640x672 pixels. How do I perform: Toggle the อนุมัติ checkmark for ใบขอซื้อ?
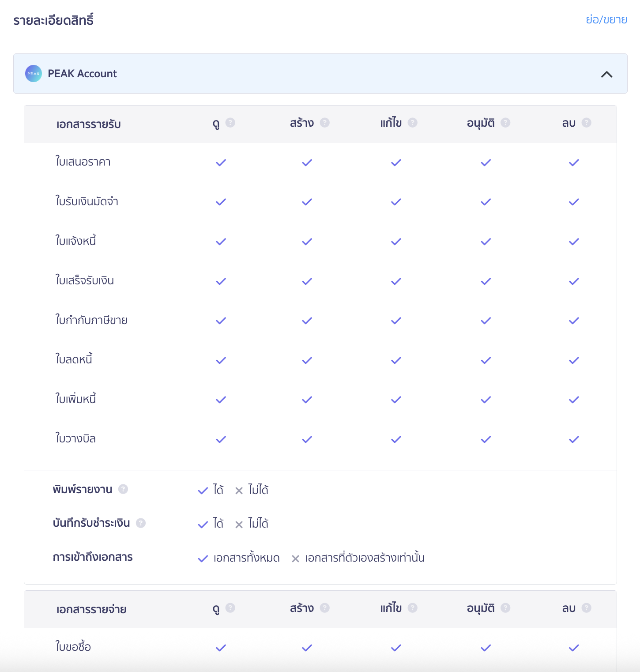click(485, 648)
